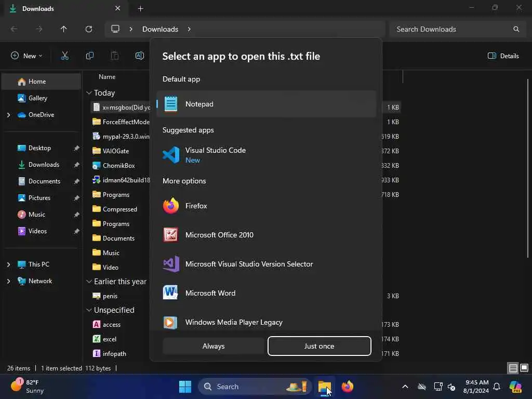Click the forward navigation arrow
Viewport: 532px width, 399px height.
39,29
